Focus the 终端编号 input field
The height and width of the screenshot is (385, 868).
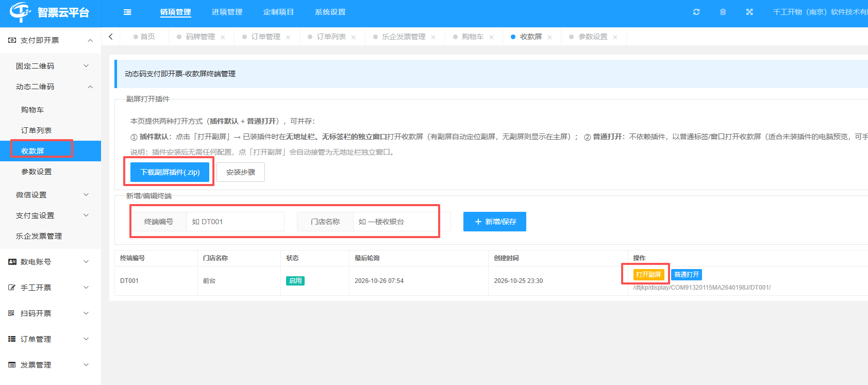click(235, 222)
